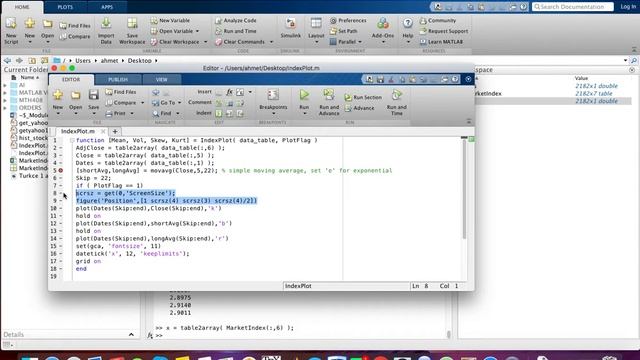This screenshot has width=640, height=360.
Task: Click Set Path button
Action: click(x=344, y=31)
